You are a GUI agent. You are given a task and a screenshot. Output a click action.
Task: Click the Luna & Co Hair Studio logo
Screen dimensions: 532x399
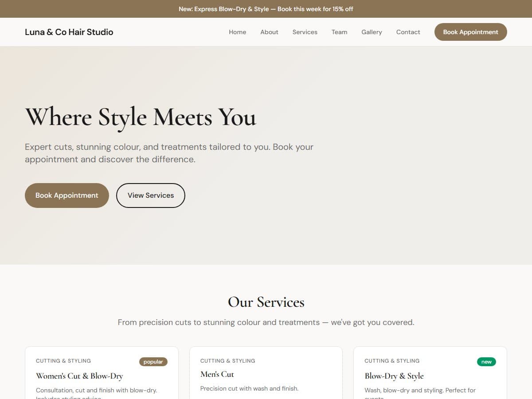tap(69, 32)
